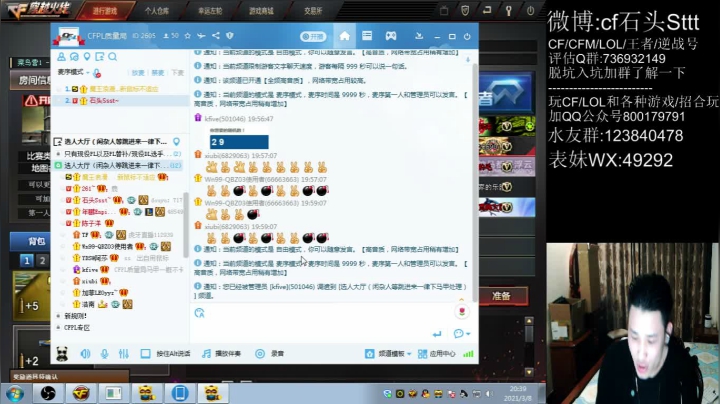Click the font style icon in chat input
The height and width of the screenshot is (404, 720).
point(199,313)
